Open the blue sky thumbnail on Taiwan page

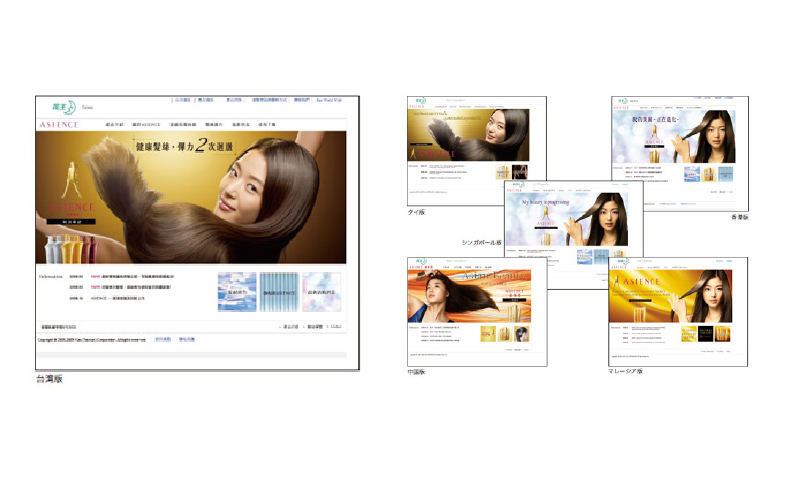[237, 291]
